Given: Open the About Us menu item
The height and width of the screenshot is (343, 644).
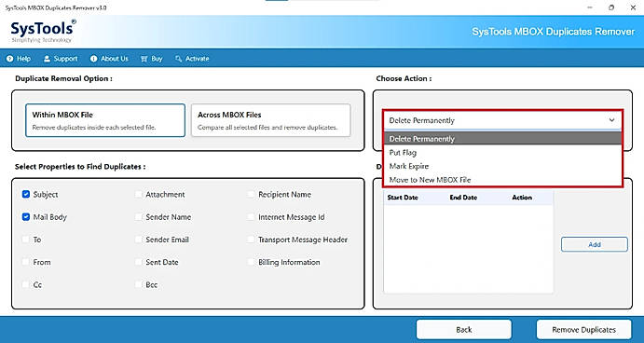Looking at the screenshot, I should click(109, 59).
